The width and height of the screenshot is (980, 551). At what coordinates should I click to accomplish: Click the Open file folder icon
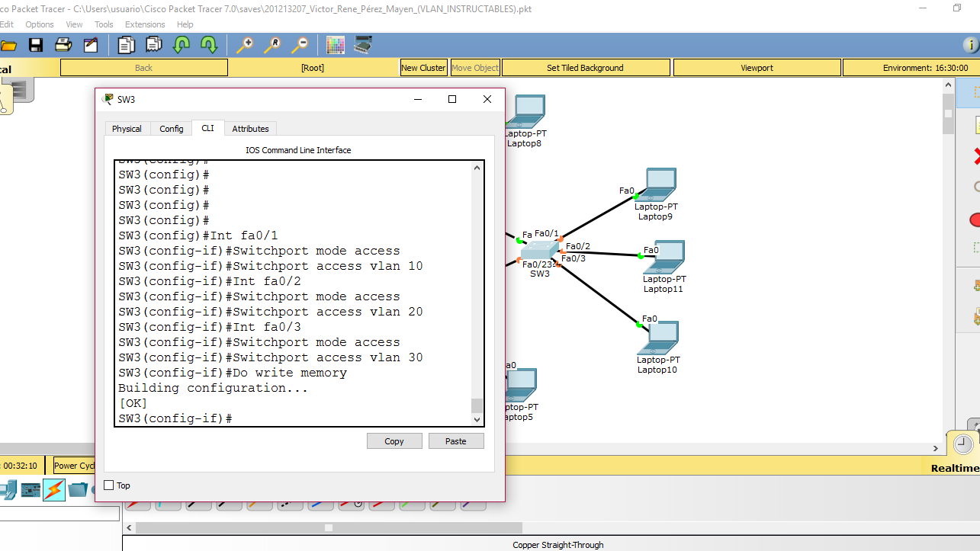[8, 45]
